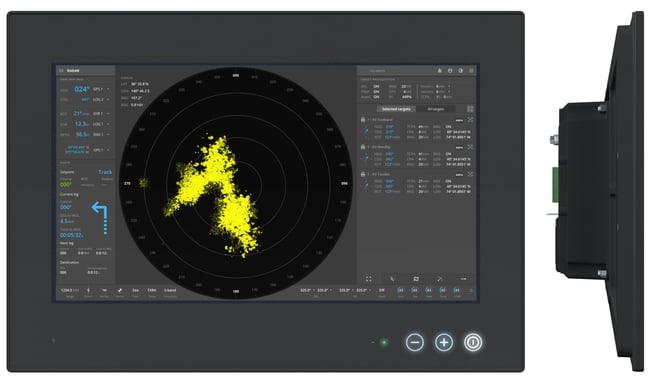Click the white button on first target row
This screenshot has width=650, height=379.
(x=459, y=120)
